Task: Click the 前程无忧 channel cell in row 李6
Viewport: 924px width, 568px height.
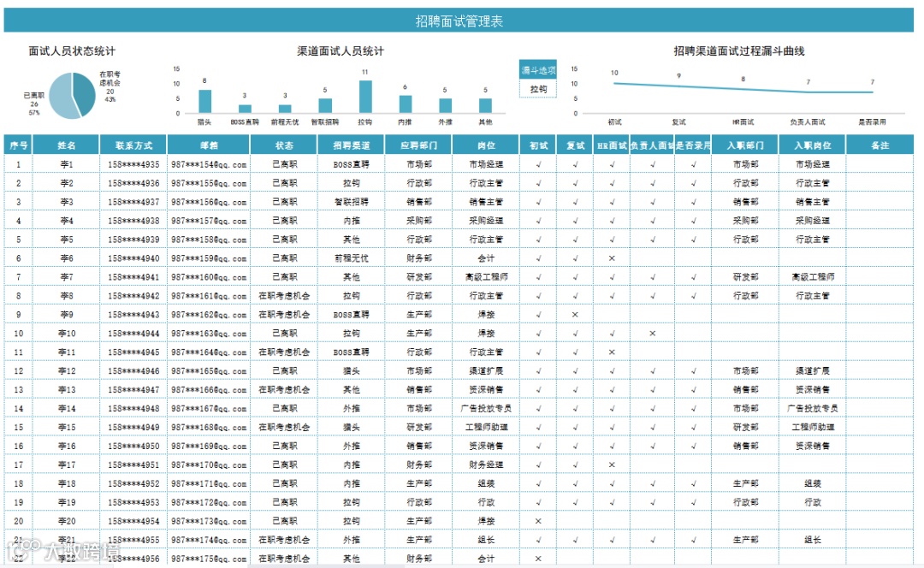Action: point(352,258)
